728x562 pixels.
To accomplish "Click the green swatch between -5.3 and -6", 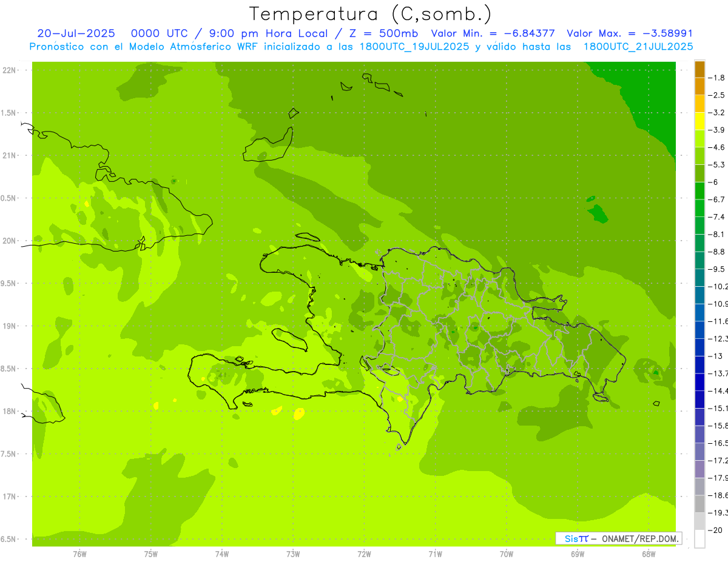I will [700, 173].
